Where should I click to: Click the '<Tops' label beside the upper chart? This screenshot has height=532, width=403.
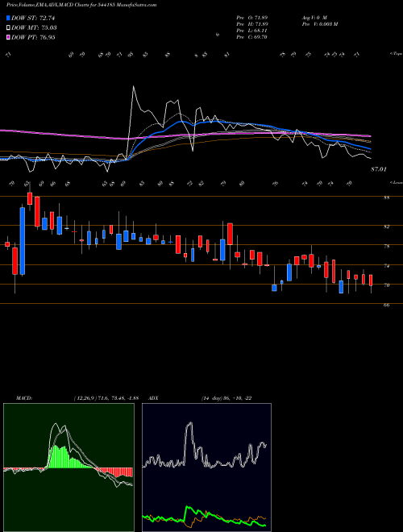[x=397, y=54]
